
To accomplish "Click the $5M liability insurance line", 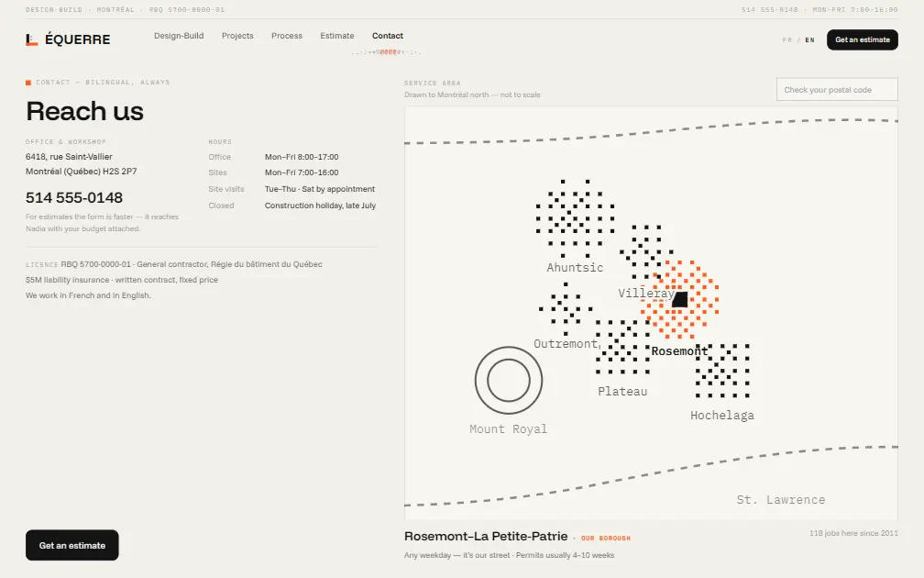I will tap(122, 280).
